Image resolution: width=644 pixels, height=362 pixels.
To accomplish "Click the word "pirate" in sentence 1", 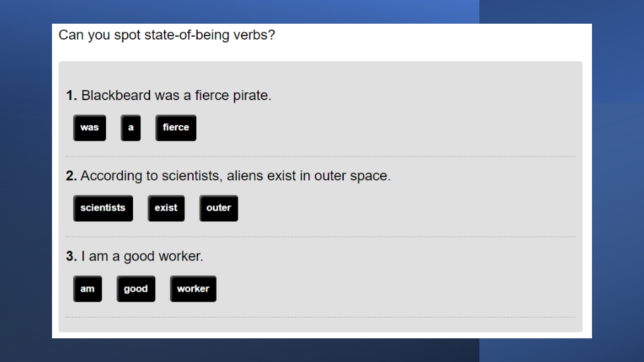I will (x=250, y=95).
